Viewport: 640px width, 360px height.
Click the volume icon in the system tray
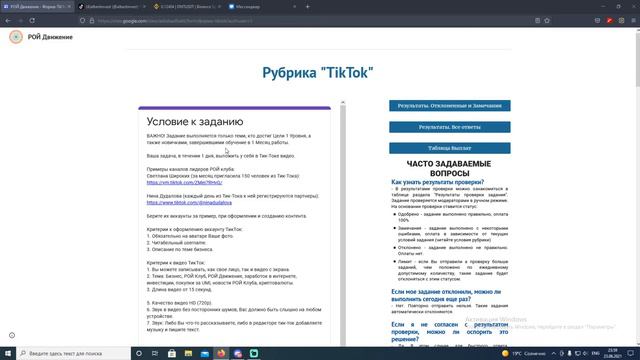(x=585, y=353)
